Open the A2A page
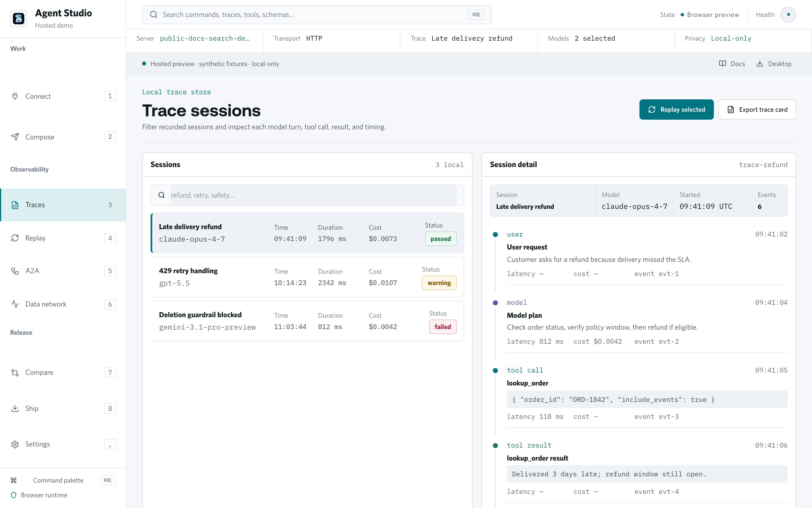 tap(63, 271)
